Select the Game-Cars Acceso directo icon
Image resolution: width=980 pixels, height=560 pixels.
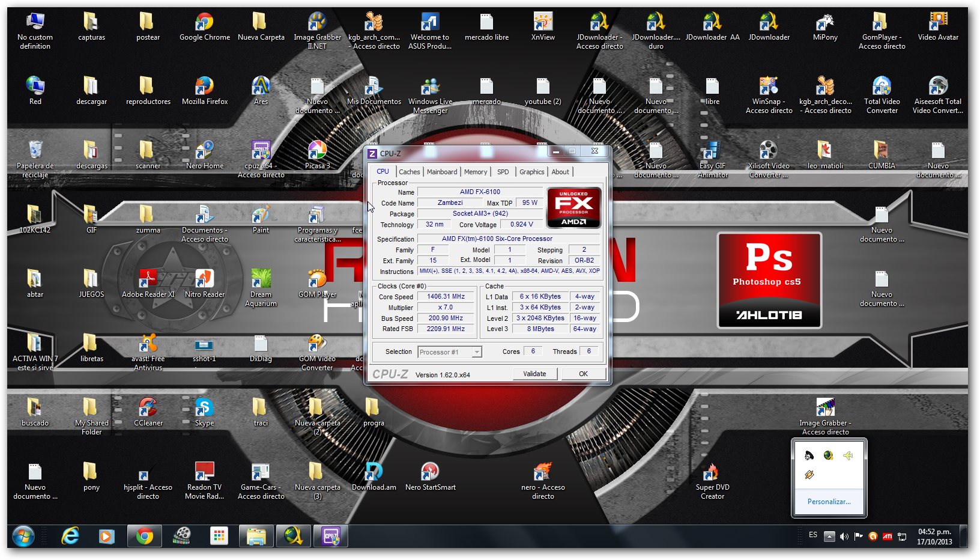pos(261,481)
